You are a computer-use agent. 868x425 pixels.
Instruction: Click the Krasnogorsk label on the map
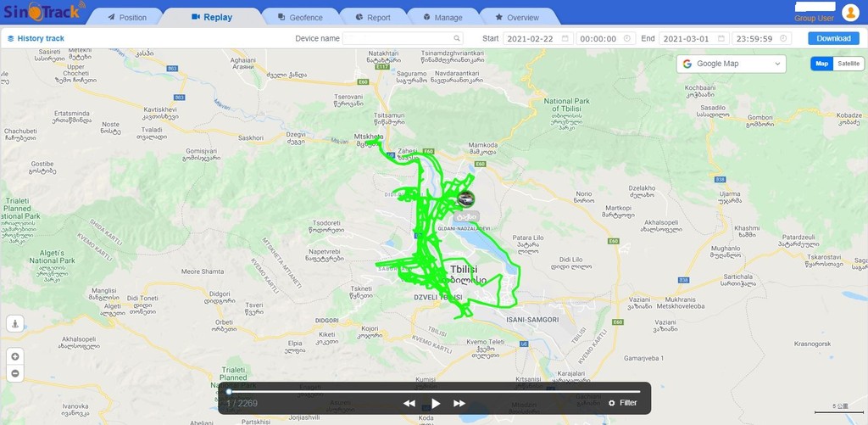(813, 344)
